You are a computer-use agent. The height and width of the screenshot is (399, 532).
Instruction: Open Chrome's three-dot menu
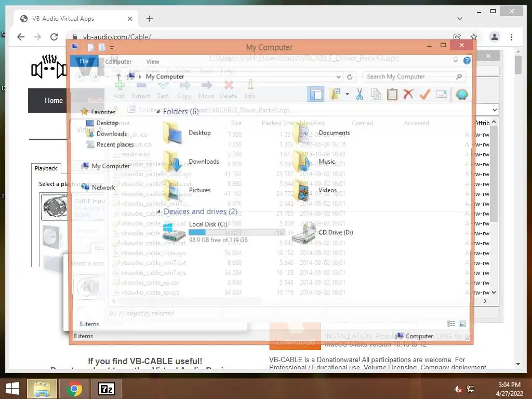(511, 37)
